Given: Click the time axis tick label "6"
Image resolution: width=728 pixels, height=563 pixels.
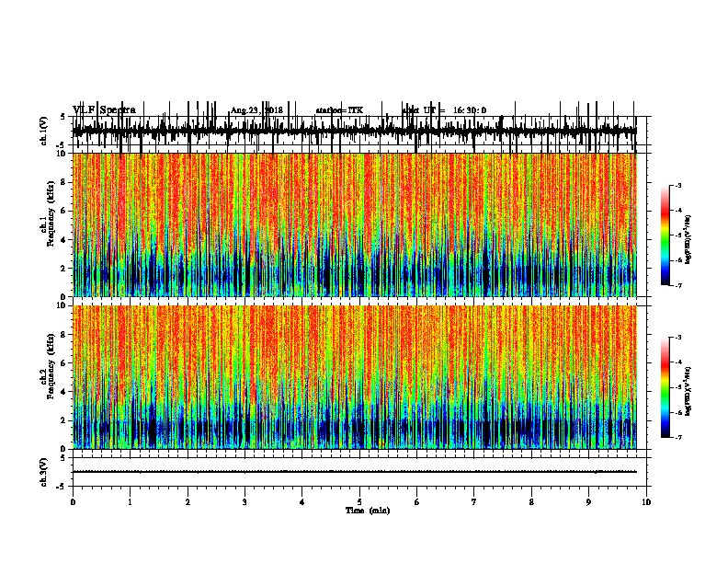Looking at the screenshot, I should (417, 502).
